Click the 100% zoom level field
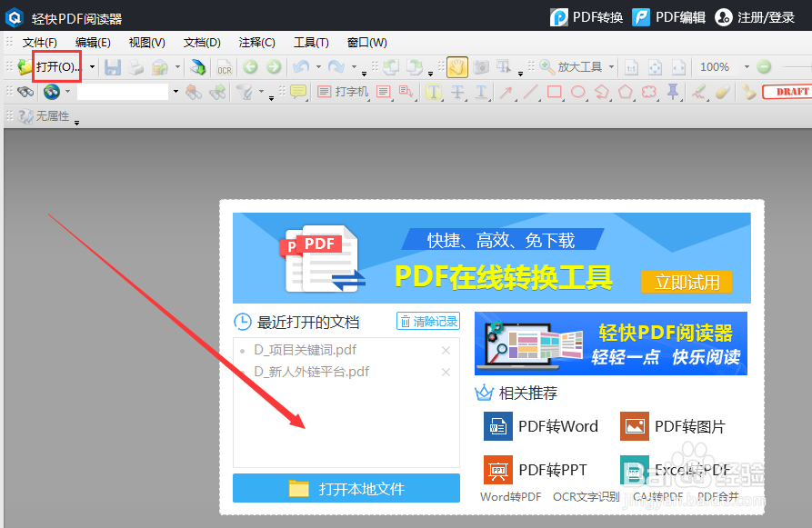This screenshot has height=528, width=812. click(x=716, y=66)
